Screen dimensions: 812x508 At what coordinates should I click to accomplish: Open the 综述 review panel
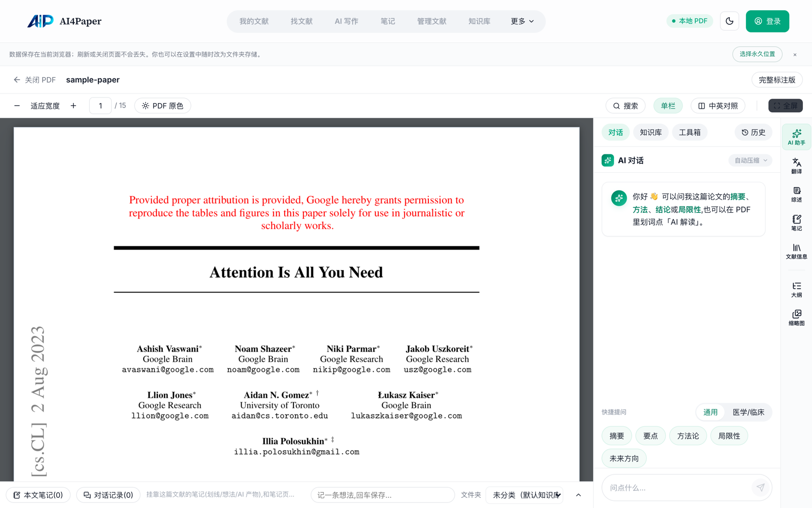coord(796,194)
